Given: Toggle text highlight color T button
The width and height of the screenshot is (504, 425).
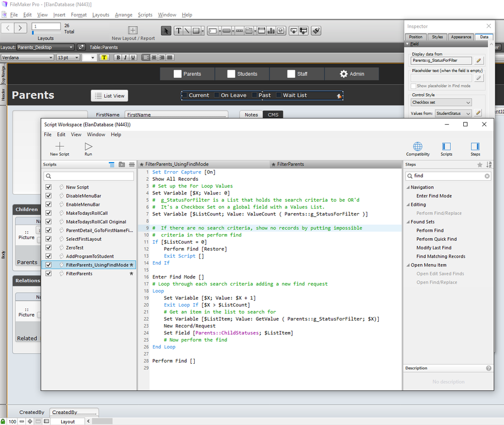Looking at the screenshot, I should (x=104, y=58).
